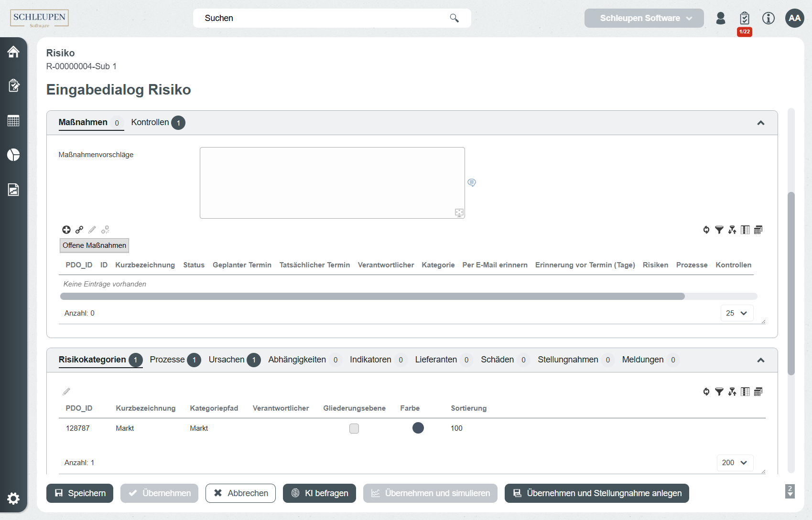The height and width of the screenshot is (520, 812).
Task: Click the link Maßnahme chain icon
Action: pyautogui.click(x=79, y=230)
